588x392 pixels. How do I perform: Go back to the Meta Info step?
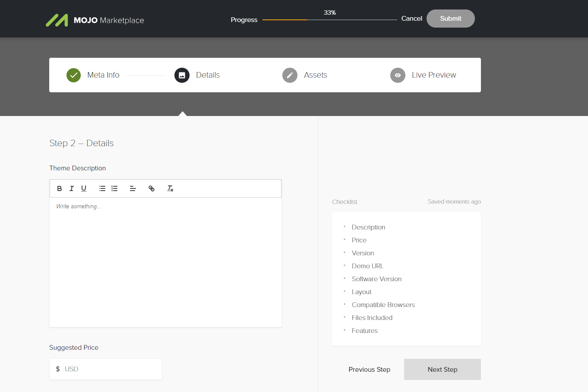[103, 75]
